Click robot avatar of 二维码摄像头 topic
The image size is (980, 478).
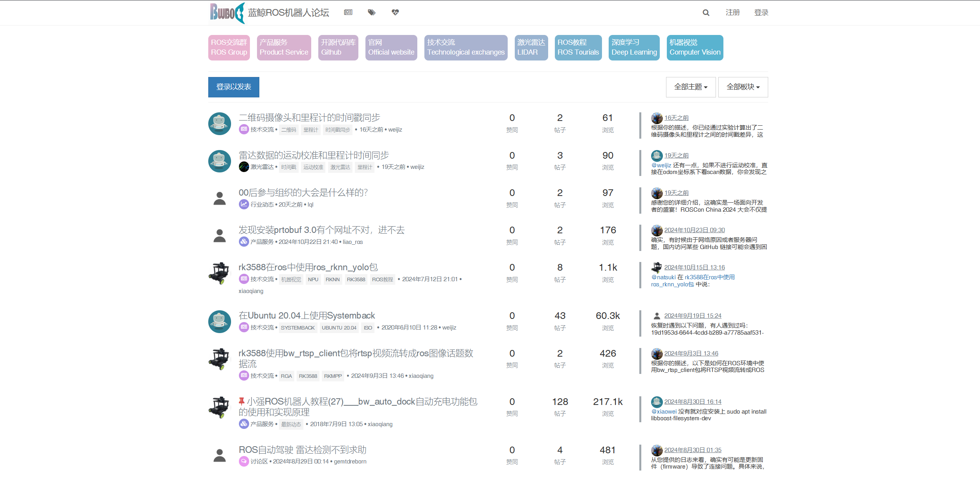219,124
